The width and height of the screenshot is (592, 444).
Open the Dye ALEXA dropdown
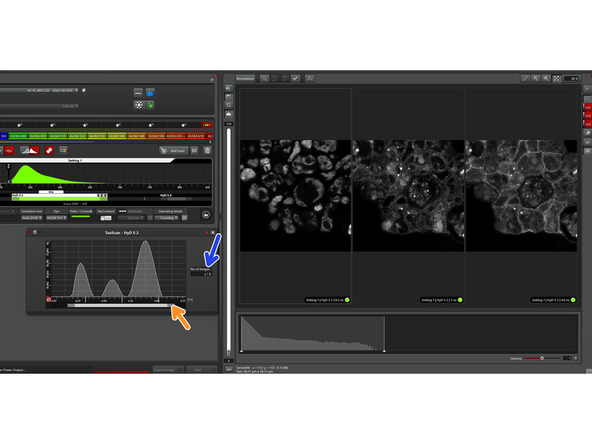(56, 218)
